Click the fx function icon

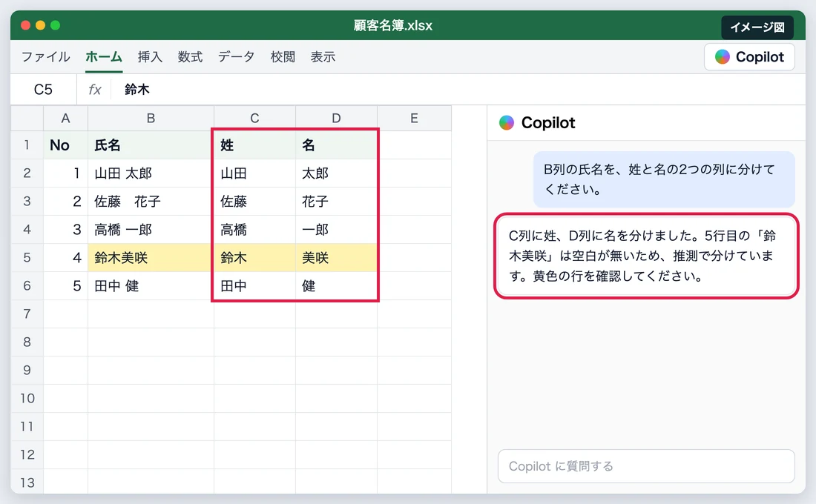[x=95, y=90]
